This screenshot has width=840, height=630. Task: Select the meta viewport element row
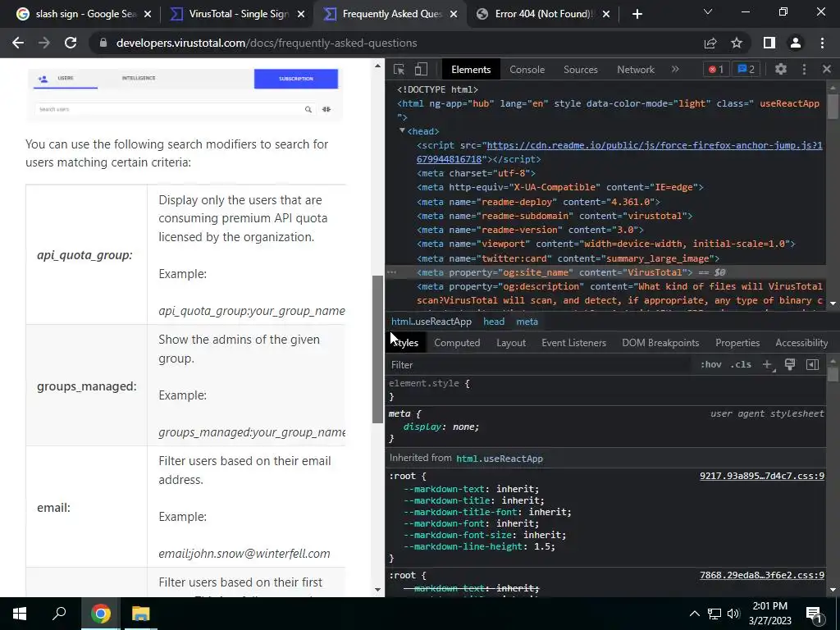[606, 244]
